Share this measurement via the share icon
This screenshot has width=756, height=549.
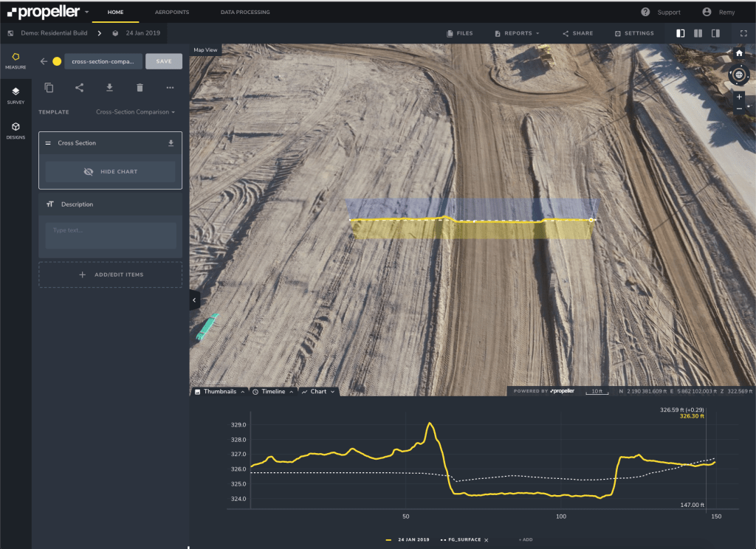pos(79,87)
